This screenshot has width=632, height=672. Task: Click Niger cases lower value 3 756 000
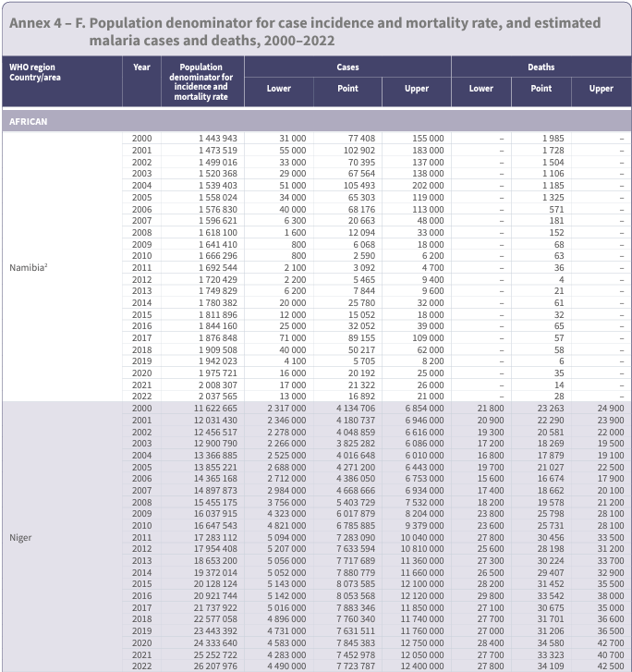[x=286, y=503]
